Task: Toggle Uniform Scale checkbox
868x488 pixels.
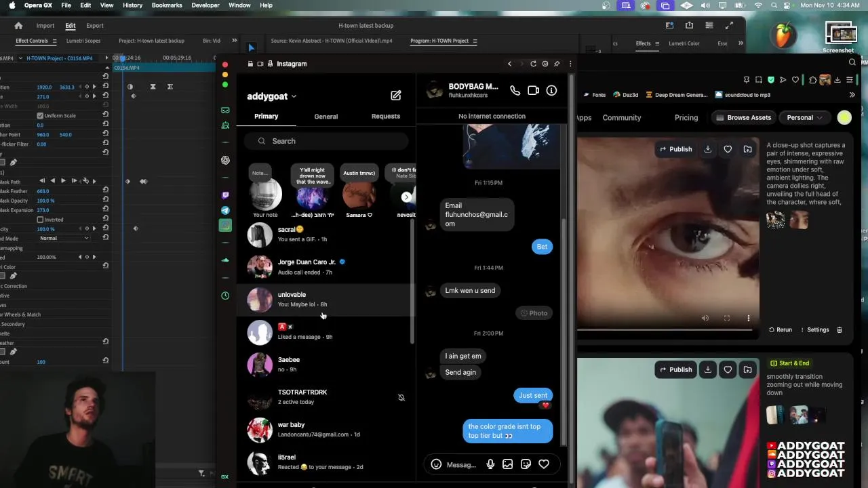Action: click(40, 116)
